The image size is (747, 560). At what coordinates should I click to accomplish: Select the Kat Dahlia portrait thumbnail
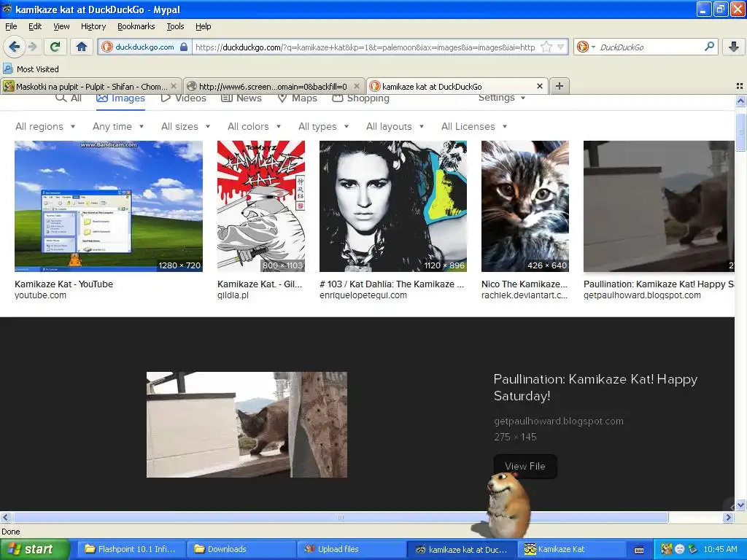393,206
